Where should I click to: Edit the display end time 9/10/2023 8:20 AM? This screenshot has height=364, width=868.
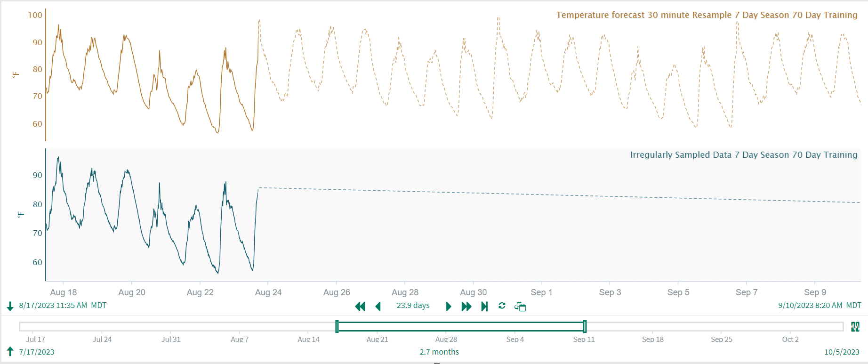(x=810, y=306)
